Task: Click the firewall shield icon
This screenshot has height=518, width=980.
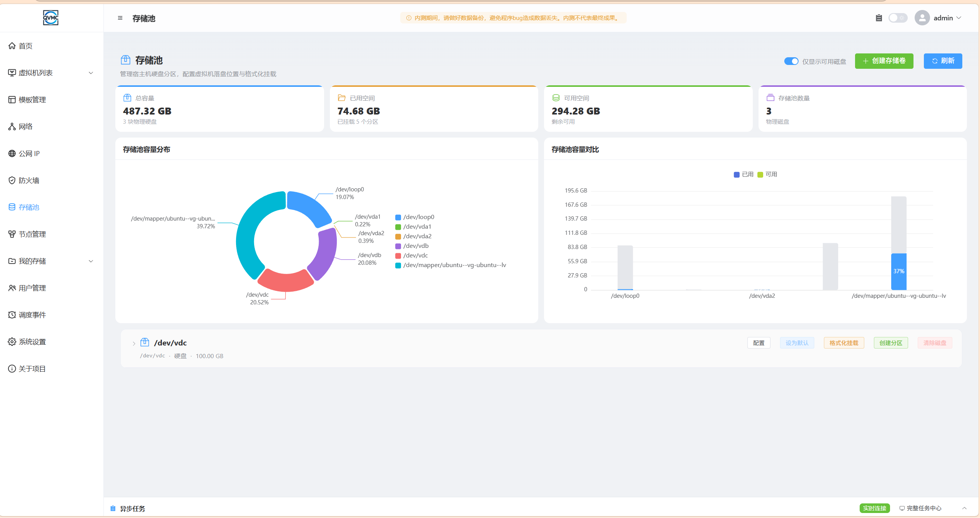Action: point(12,180)
